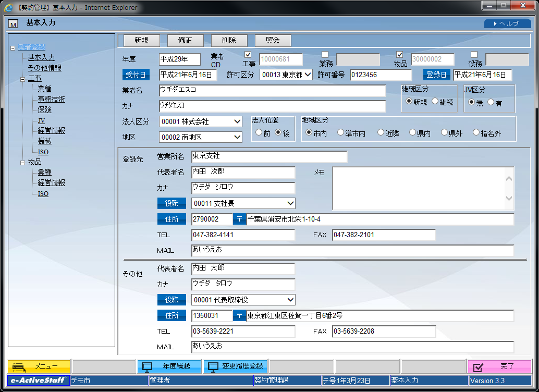Screen dimensions: 539x392
Task: Click the 新規 tab button
Action: (142, 40)
